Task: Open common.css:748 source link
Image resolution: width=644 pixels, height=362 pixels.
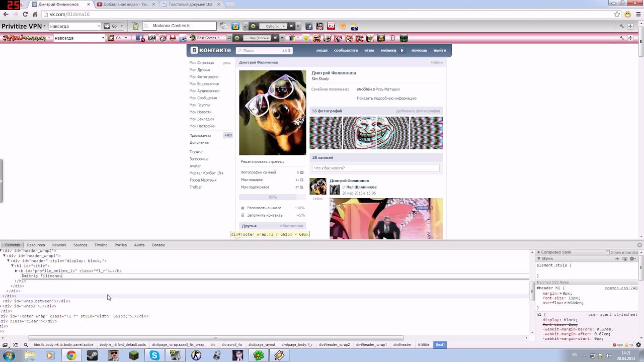Action: (x=621, y=288)
